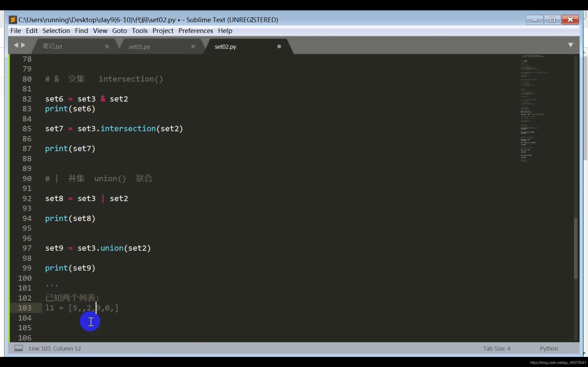Close the 笔记.txt tab
This screenshot has height=367, width=588.
click(107, 46)
